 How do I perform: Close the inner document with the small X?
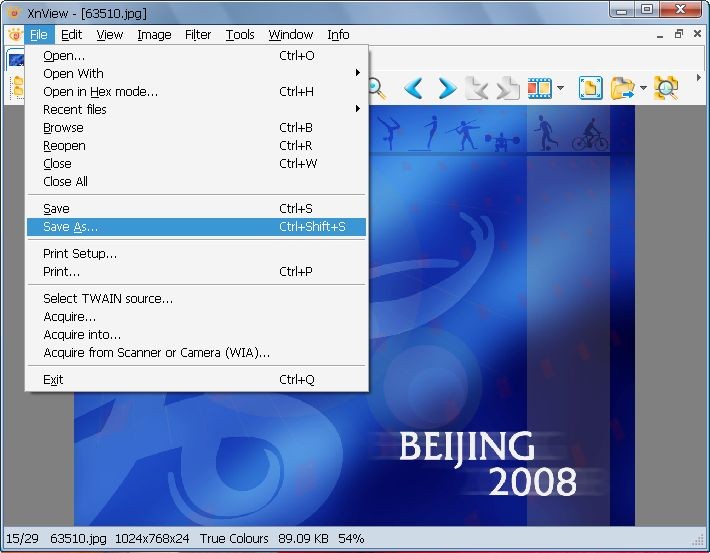pyautogui.click(x=697, y=34)
